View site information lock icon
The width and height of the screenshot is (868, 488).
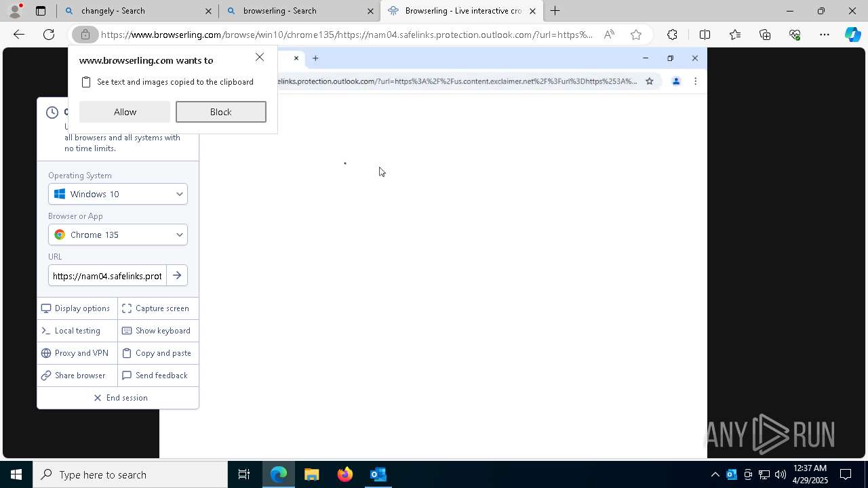[85, 35]
